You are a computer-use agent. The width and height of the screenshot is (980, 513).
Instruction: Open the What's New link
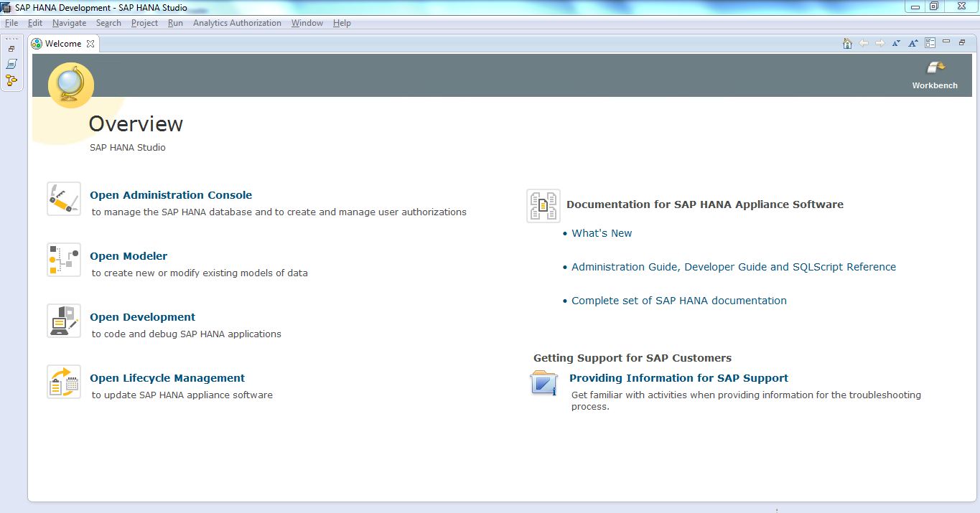pyautogui.click(x=602, y=232)
